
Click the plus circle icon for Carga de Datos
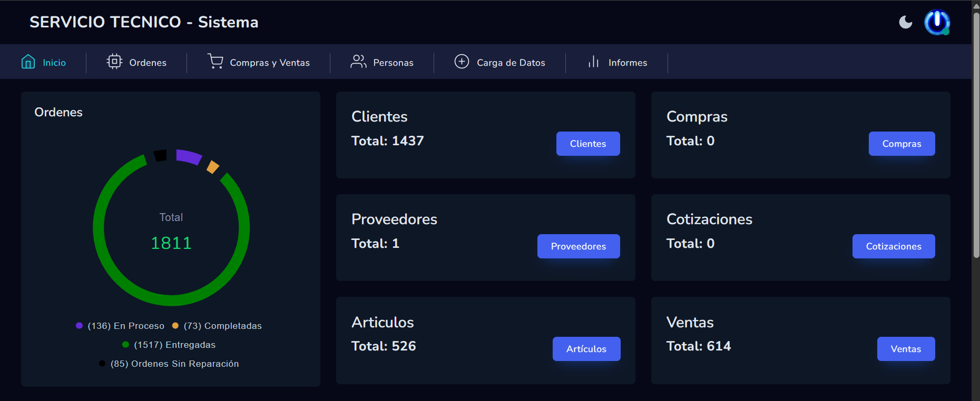[462, 62]
